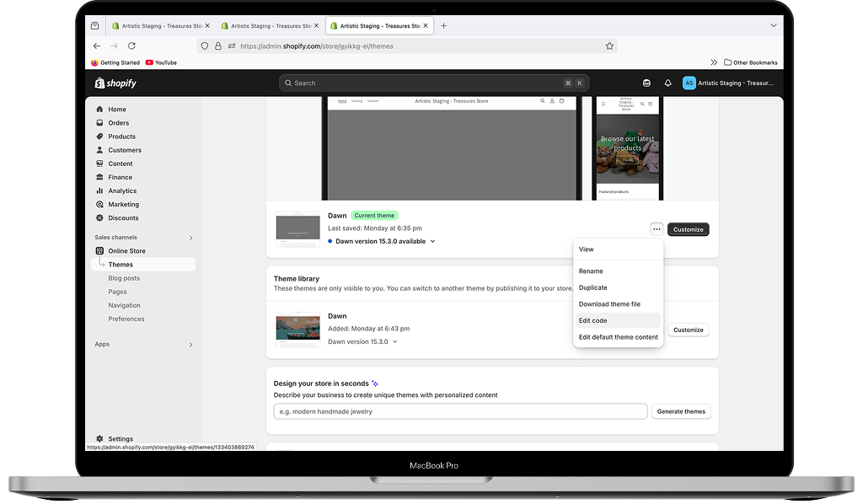
Task: Open the notifications bell icon
Action: pos(667,83)
